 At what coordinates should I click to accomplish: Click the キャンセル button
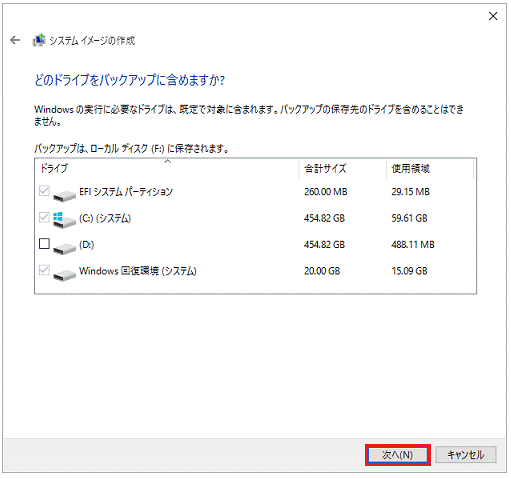[x=466, y=455]
